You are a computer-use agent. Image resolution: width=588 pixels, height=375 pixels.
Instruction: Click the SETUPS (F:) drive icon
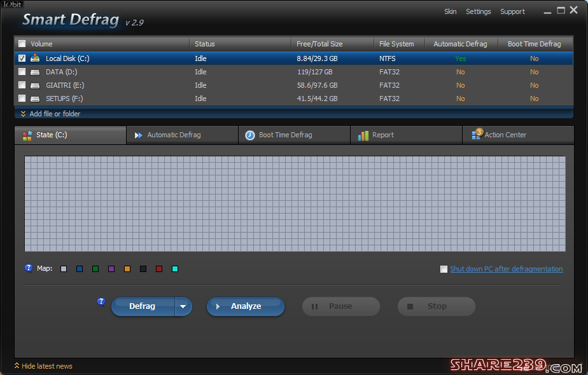point(35,99)
